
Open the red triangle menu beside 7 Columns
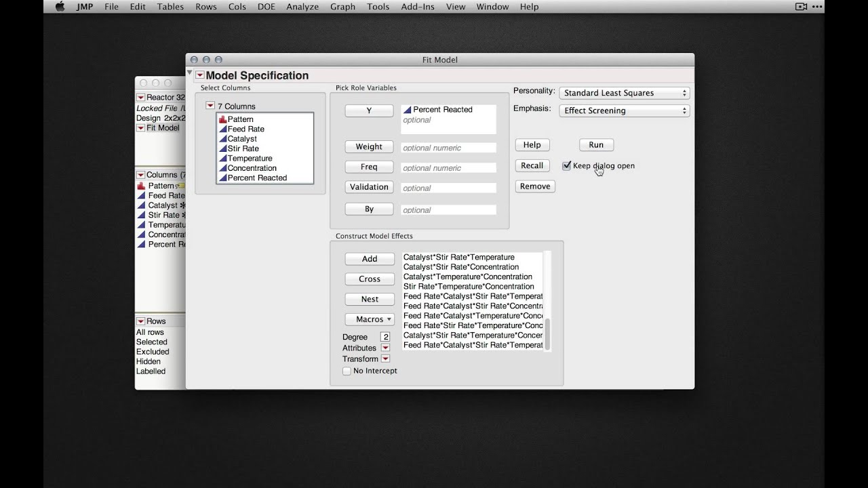point(210,106)
